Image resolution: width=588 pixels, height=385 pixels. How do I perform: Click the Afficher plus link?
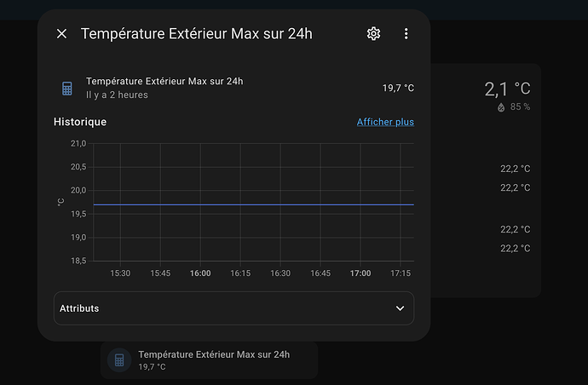[x=385, y=122]
